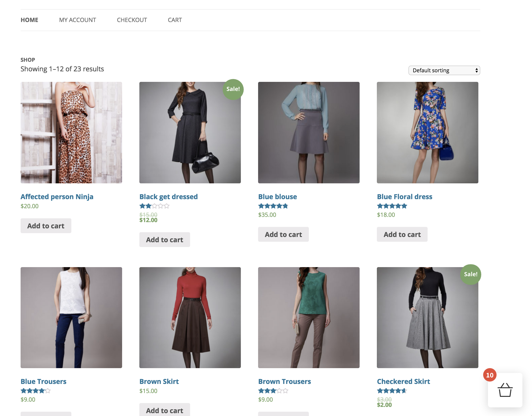Screen dimensions: 532x416
Task: Click star rating under Blue Floral dress
Action: [x=392, y=206]
